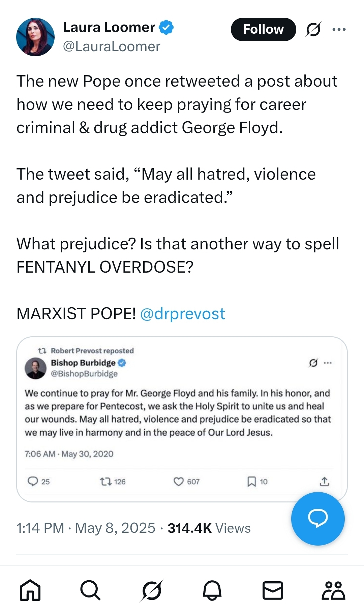Open the Communities tab
This screenshot has height=615, width=364.
[x=333, y=590]
